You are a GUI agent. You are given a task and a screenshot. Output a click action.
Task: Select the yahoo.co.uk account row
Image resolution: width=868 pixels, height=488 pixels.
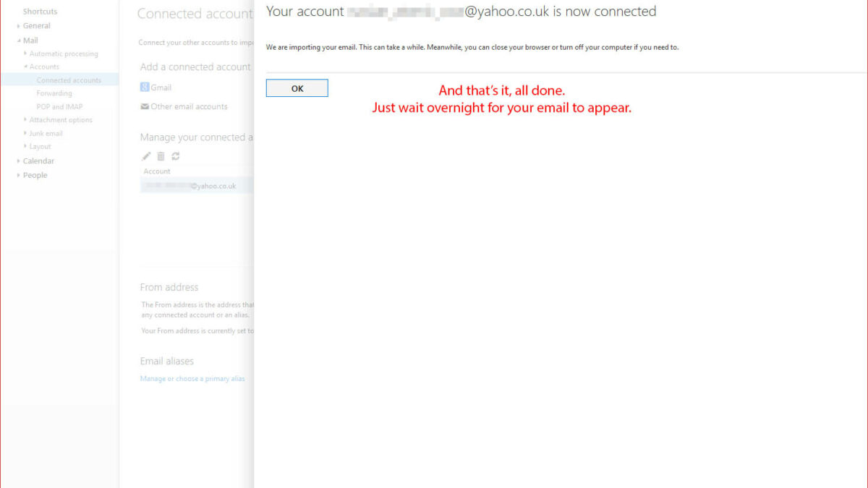coord(197,186)
